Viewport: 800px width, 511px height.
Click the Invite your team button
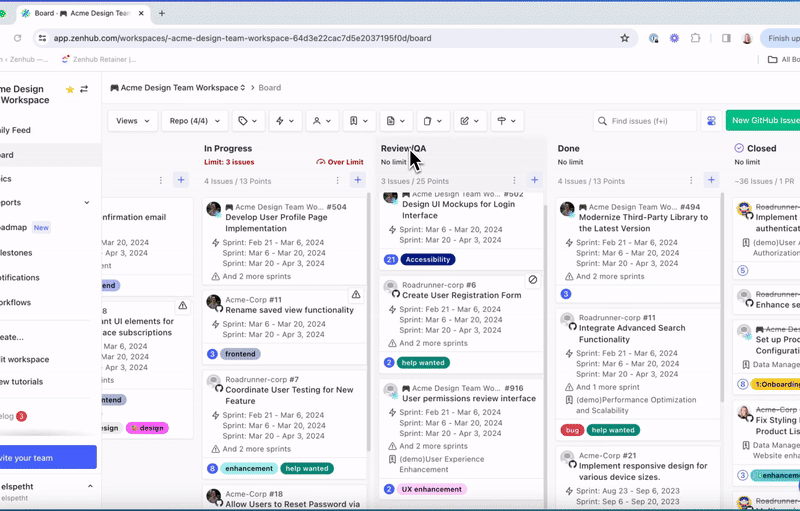pyautogui.click(x=48, y=457)
